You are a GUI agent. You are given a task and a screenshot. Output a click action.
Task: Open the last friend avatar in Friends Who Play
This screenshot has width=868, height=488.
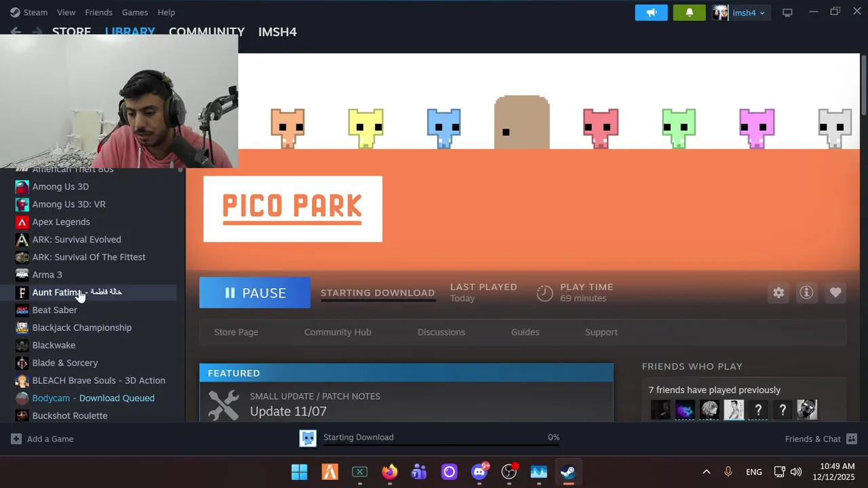coord(807,409)
